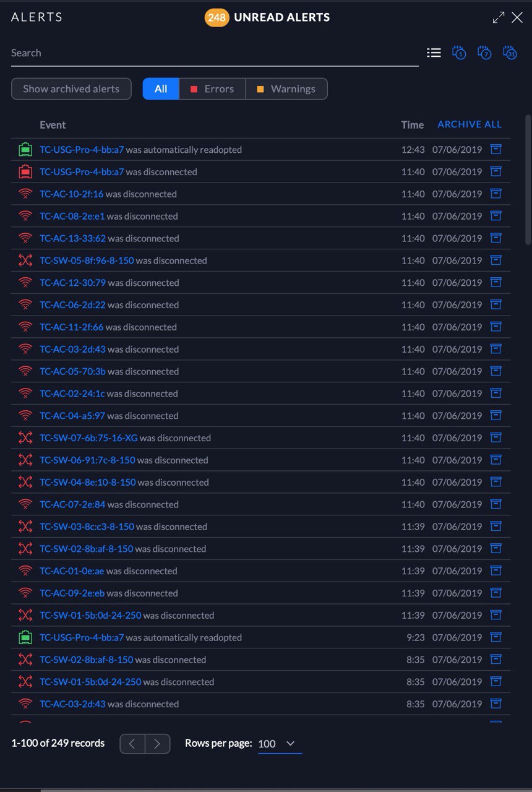Open the Rows per page dropdown

(x=280, y=744)
